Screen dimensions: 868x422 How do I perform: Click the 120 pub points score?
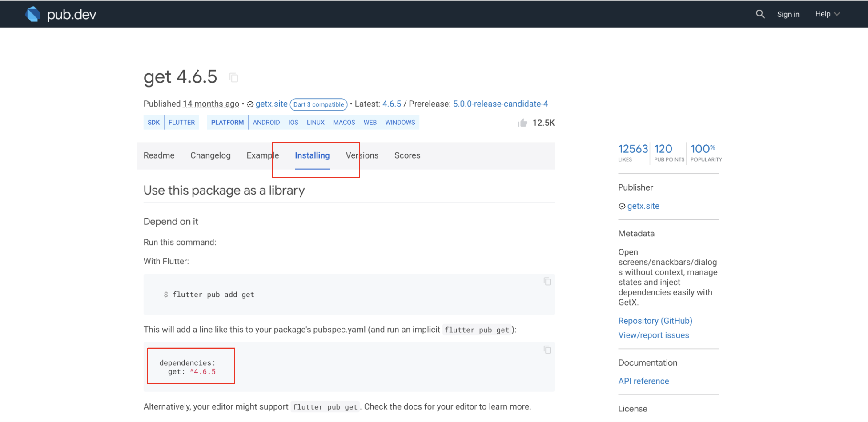click(x=669, y=153)
